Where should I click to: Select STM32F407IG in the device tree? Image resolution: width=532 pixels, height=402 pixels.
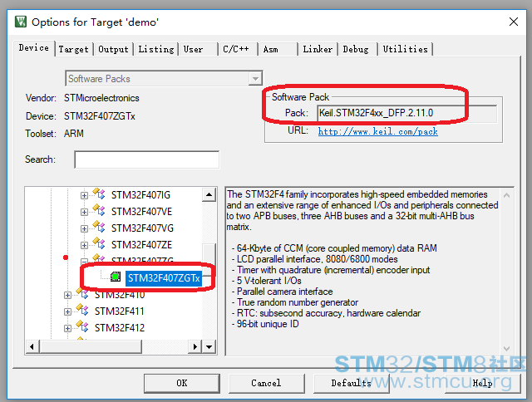click(x=140, y=195)
